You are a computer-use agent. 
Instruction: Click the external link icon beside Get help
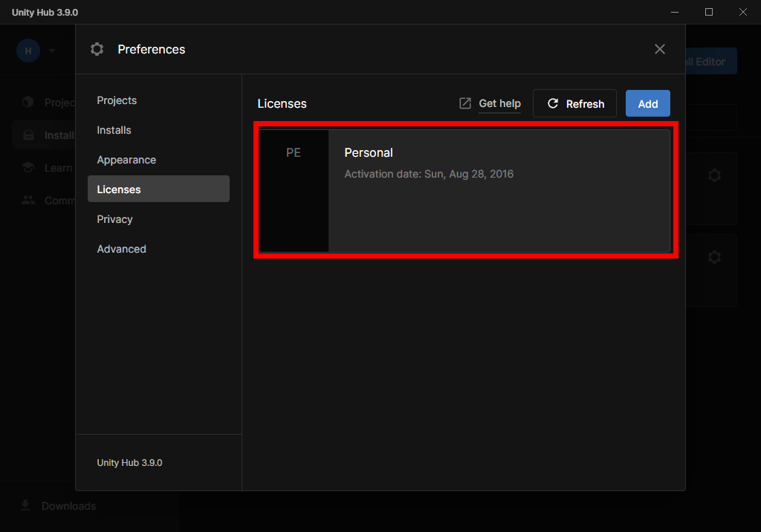click(x=465, y=103)
